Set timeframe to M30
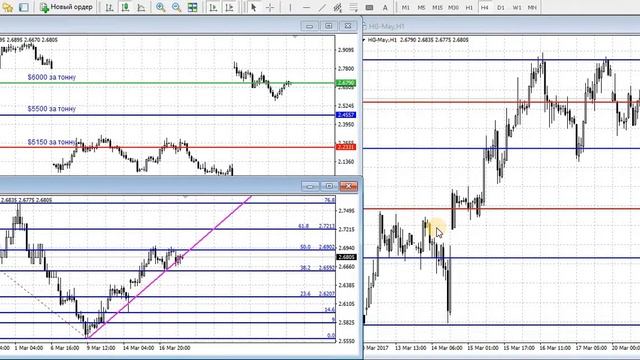 tap(453, 7)
